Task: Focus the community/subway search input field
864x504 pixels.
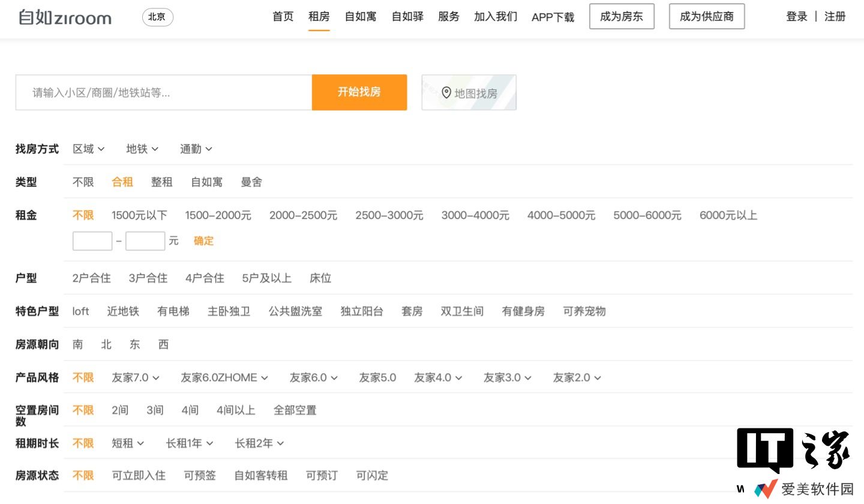Action: 163,92
